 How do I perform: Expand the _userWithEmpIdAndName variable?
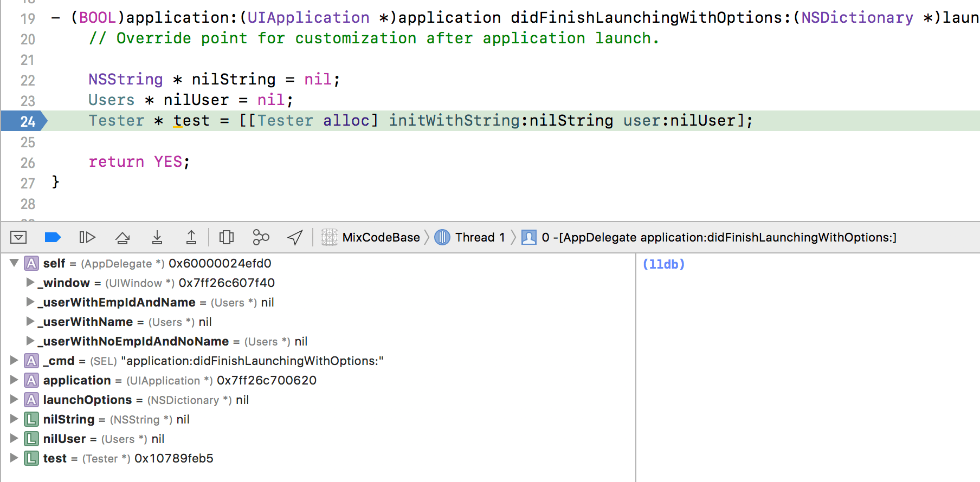coord(30,302)
